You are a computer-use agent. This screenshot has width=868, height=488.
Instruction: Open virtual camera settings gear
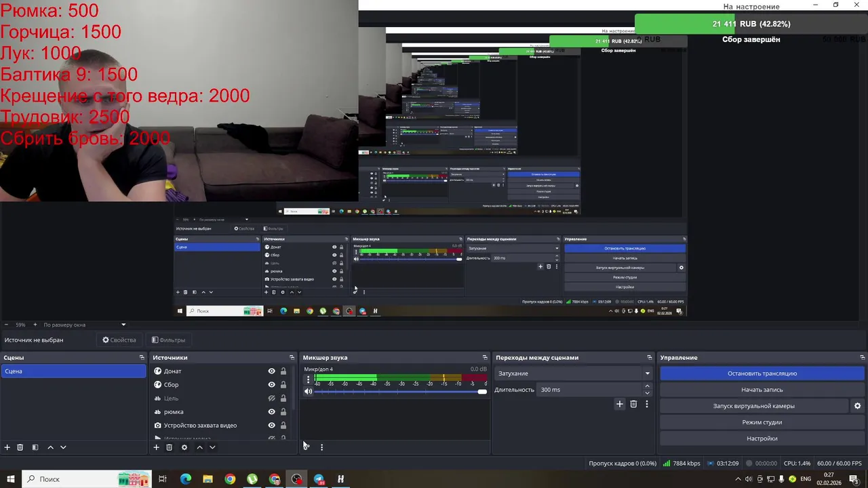(x=857, y=406)
